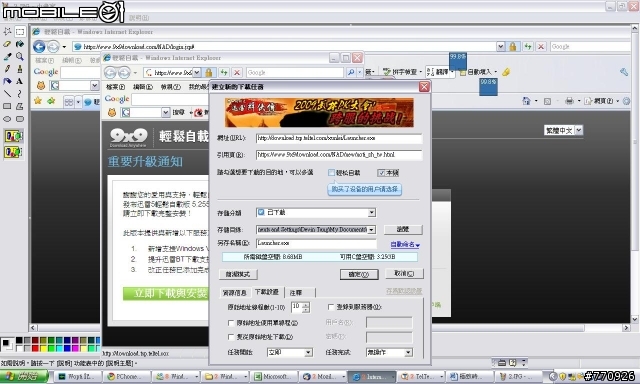Image resolution: width=640 pixels, height=384 pixels.
Task: Select the Pencil tool in Paint
Action: point(7,69)
